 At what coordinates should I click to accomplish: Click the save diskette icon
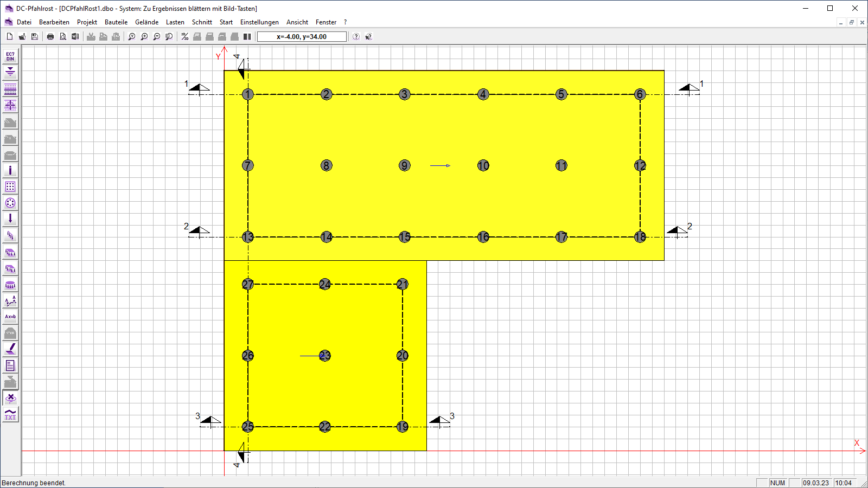coord(35,37)
